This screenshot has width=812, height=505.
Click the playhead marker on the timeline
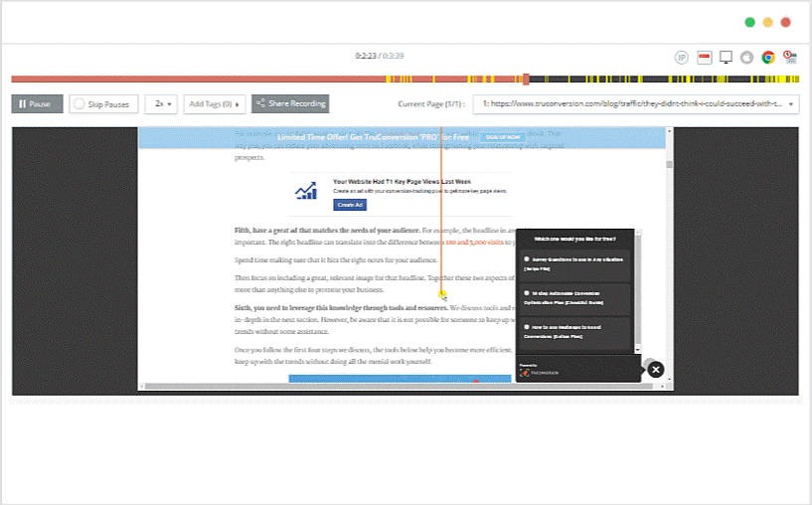[x=526, y=79]
